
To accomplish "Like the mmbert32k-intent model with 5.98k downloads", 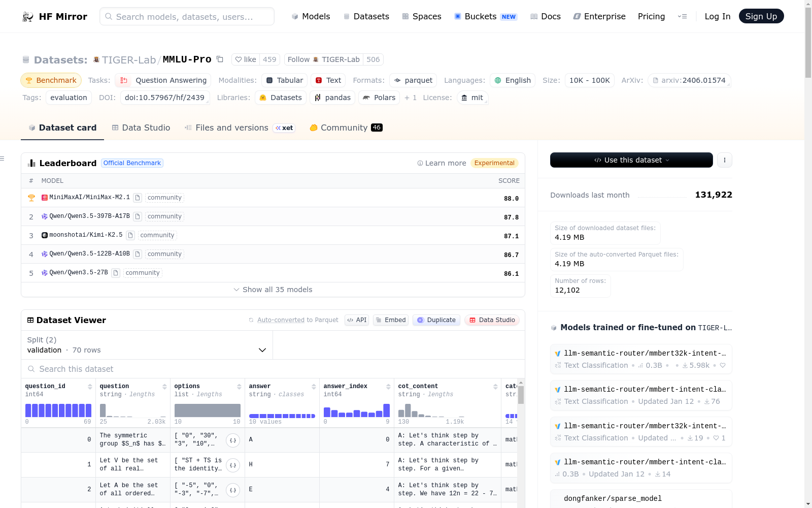I will (723, 365).
